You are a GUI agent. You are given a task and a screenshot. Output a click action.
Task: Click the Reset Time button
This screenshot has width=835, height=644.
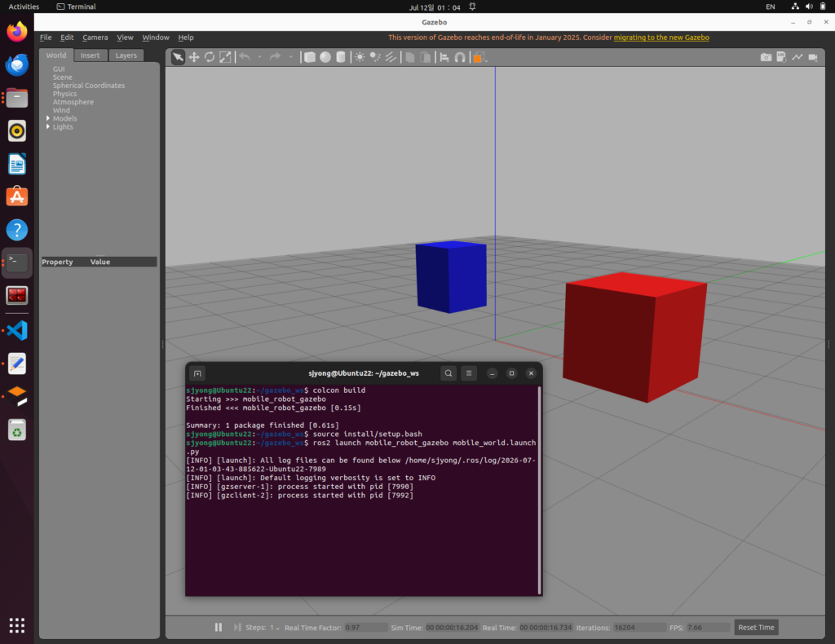[756, 627]
